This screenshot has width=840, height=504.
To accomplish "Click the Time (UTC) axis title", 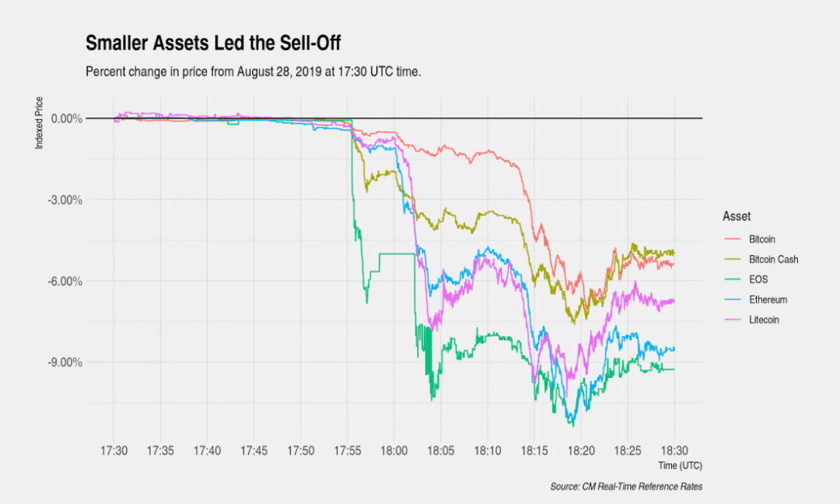I will (x=680, y=466).
